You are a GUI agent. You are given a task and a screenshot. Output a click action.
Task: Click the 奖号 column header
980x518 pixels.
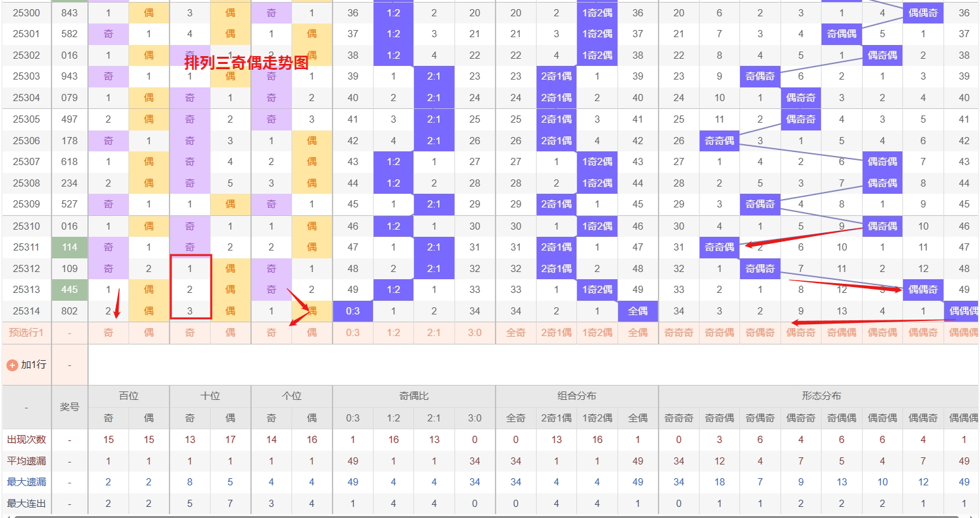coord(70,407)
